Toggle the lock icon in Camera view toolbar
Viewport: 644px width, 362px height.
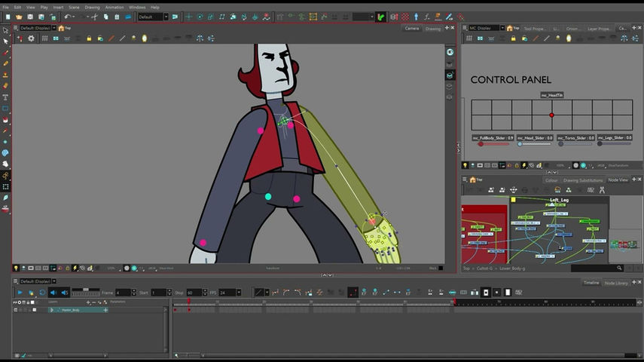(x=89, y=38)
